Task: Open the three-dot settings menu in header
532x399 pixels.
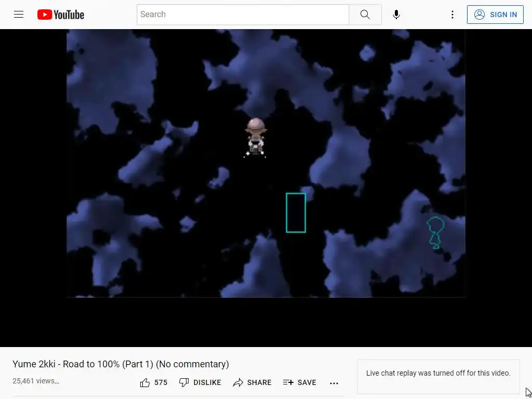Action: (453, 15)
